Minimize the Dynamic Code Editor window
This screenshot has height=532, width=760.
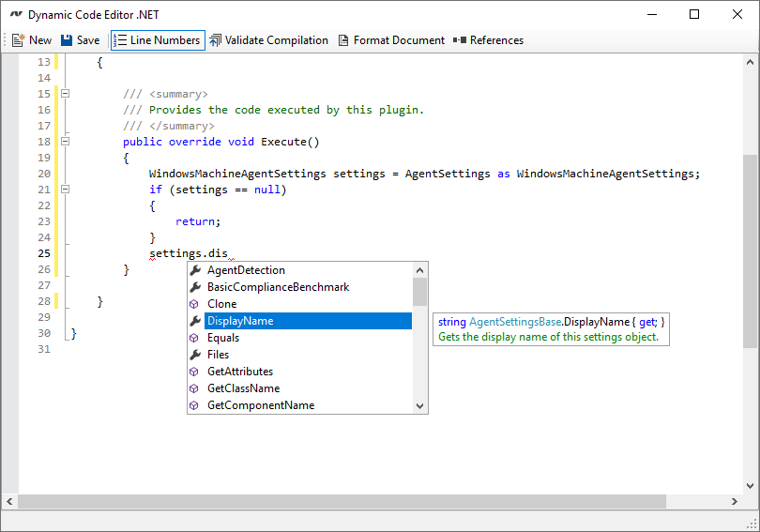pyautogui.click(x=652, y=14)
